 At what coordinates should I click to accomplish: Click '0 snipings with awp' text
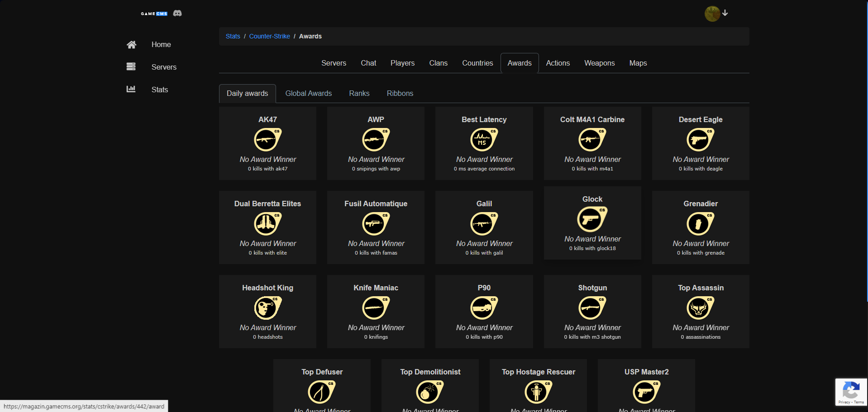(376, 169)
